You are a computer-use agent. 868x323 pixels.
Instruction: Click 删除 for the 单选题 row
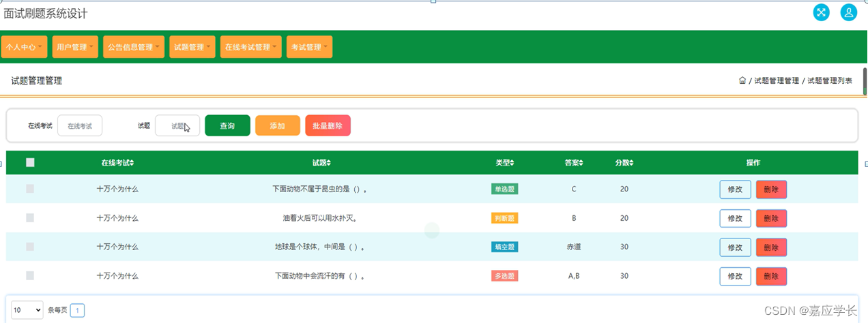[x=771, y=189]
